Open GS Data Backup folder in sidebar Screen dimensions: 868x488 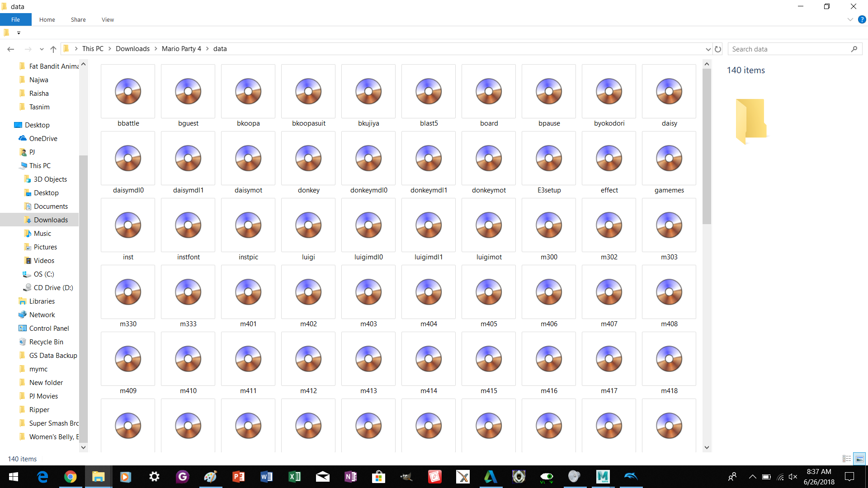(53, 356)
